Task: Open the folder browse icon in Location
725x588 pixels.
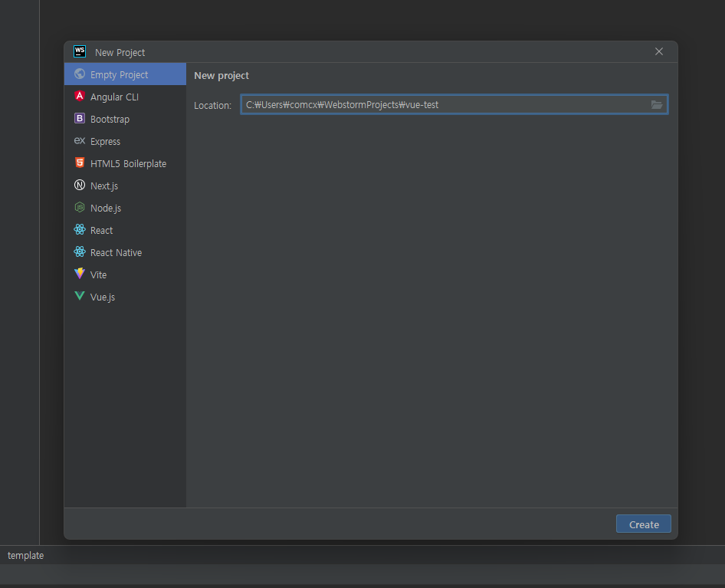Action: [x=657, y=105]
